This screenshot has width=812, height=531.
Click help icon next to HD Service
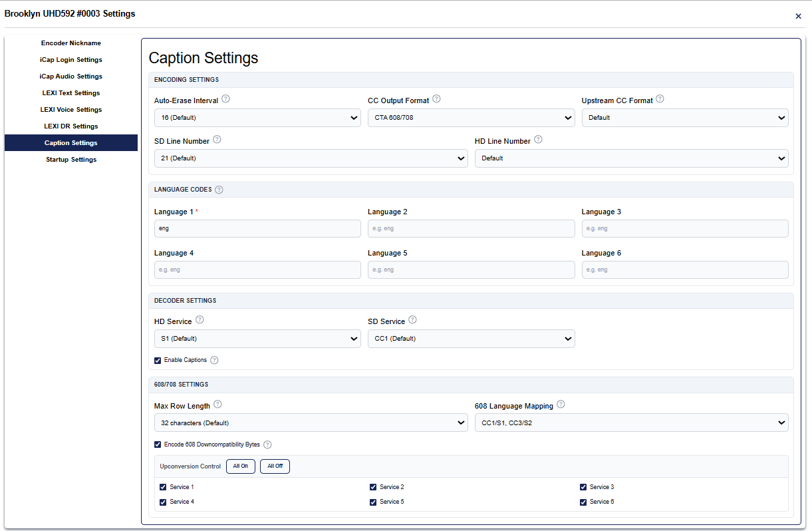(200, 320)
